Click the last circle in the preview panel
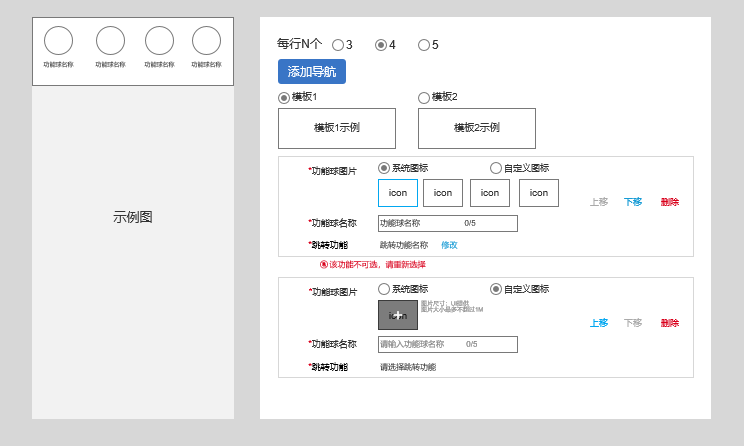 click(x=206, y=41)
